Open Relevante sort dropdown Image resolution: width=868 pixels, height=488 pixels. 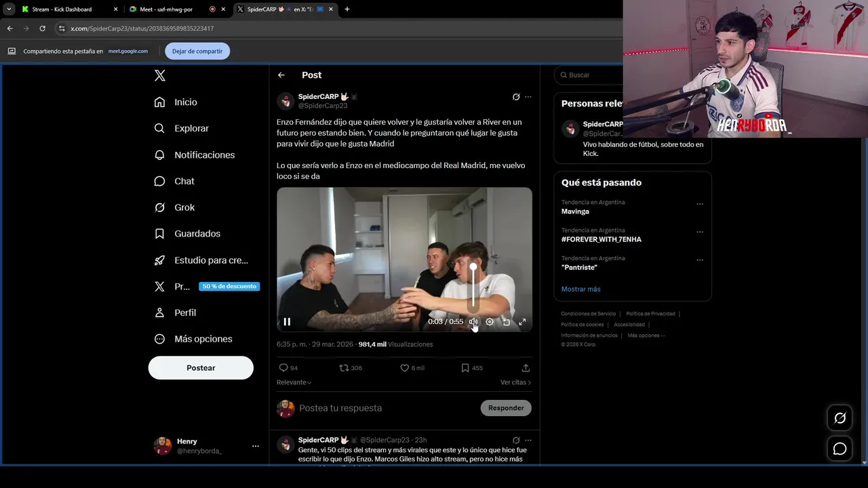click(x=294, y=382)
